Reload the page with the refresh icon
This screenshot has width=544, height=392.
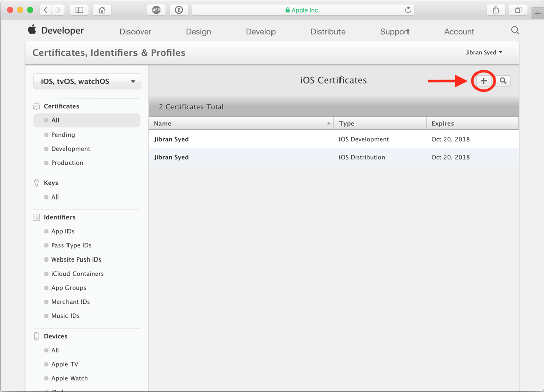(408, 10)
